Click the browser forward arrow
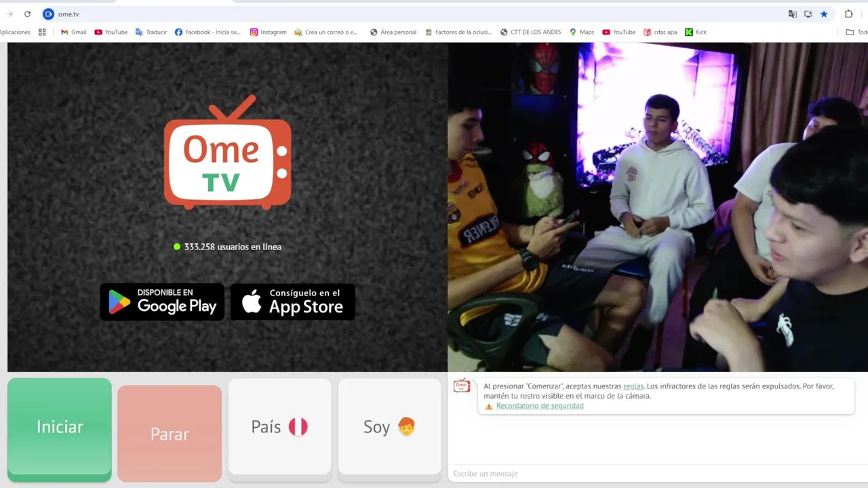Screen dimensions: 868x488 click(x=9, y=14)
